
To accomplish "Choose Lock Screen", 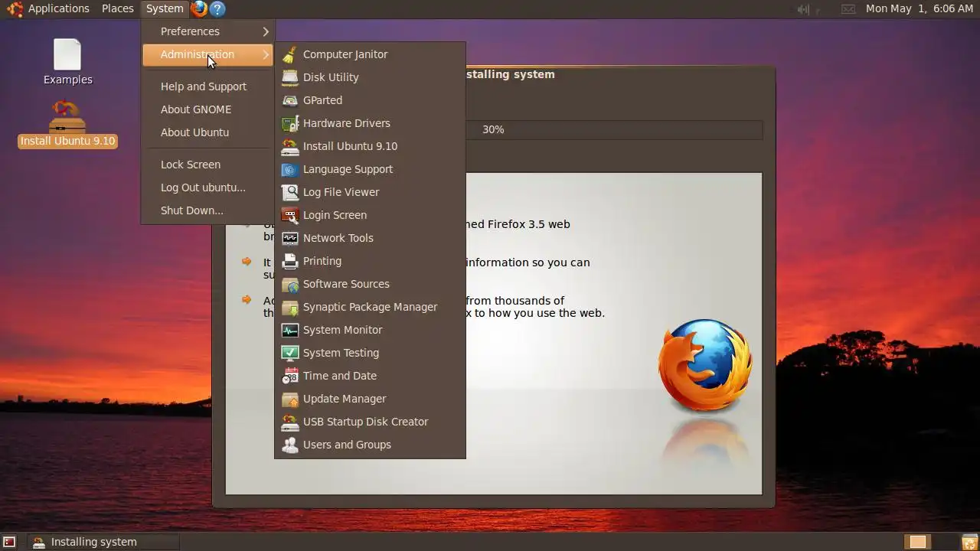I will click(207, 165).
